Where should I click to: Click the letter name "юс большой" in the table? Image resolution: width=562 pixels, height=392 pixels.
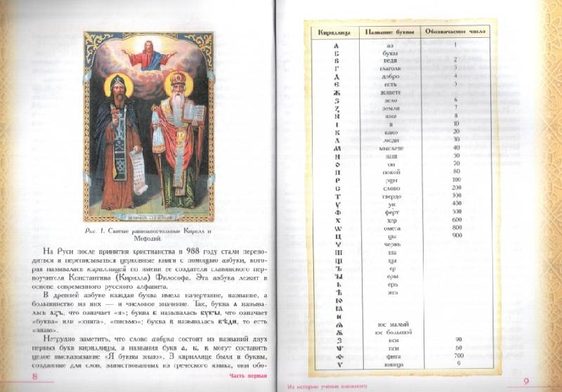click(x=393, y=332)
